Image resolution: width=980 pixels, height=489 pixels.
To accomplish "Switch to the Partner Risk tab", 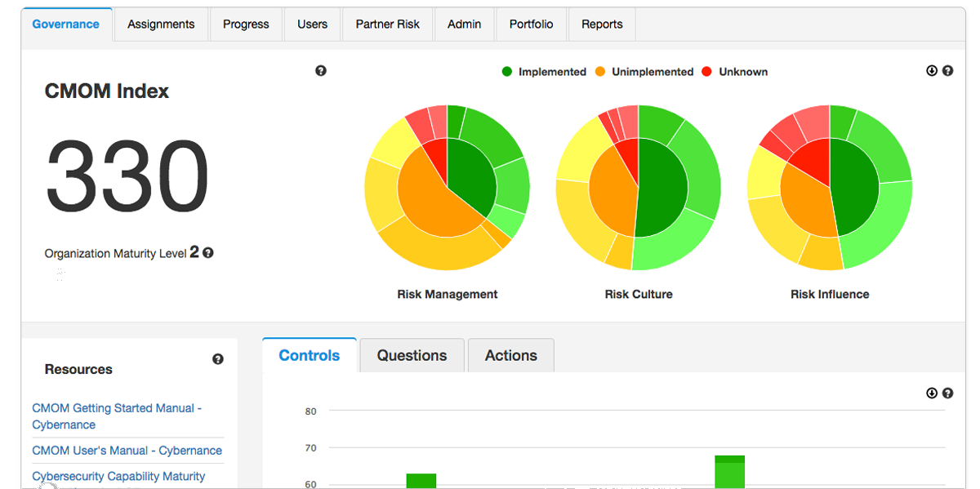I will [387, 24].
